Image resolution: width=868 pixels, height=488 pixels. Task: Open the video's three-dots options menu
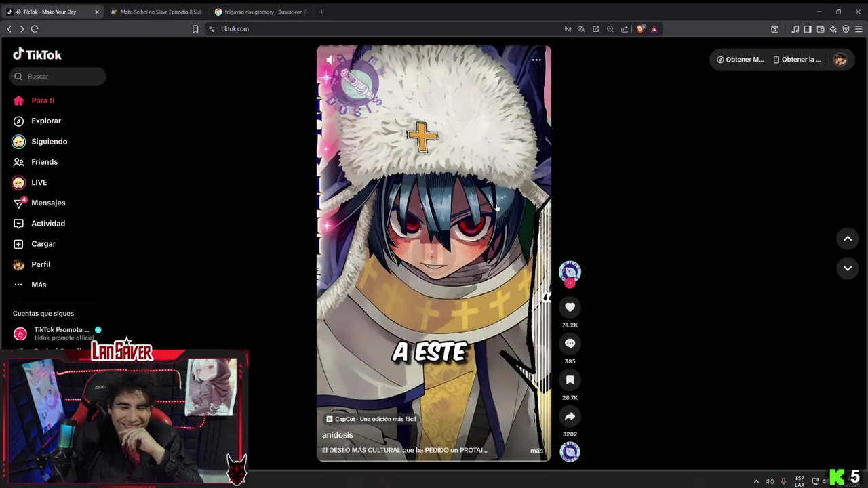[x=536, y=60]
